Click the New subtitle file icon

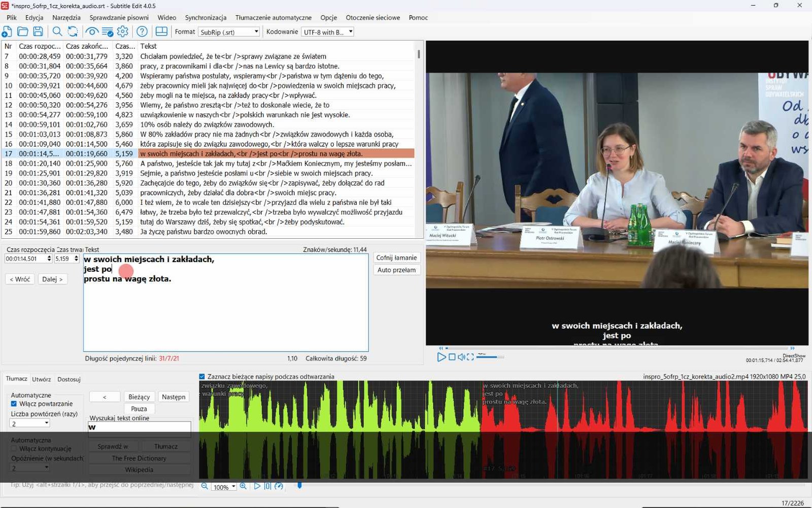tap(7, 31)
